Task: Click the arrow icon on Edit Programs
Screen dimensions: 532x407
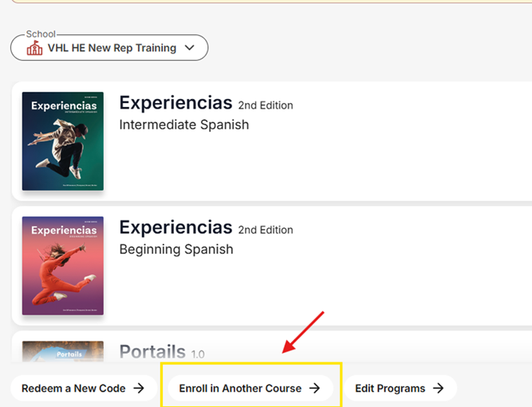Action: click(439, 388)
